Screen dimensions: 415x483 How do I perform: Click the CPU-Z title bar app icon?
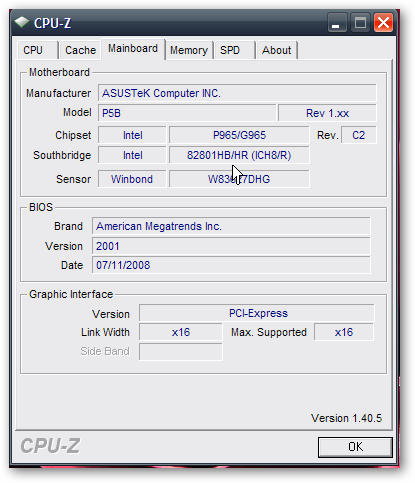[x=22, y=23]
